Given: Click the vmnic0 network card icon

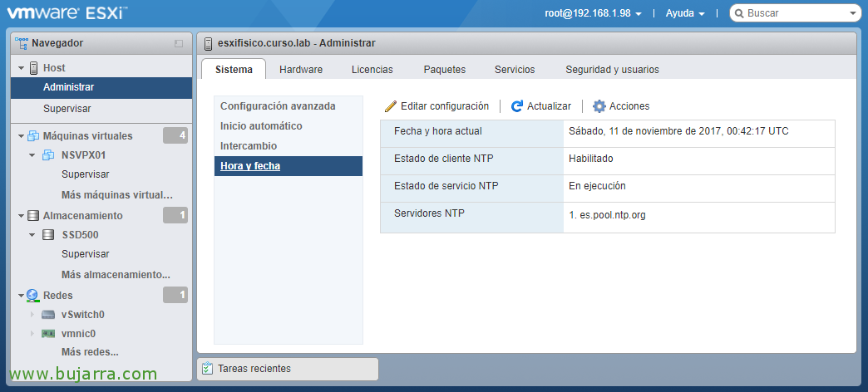Looking at the screenshot, I should pos(49,333).
